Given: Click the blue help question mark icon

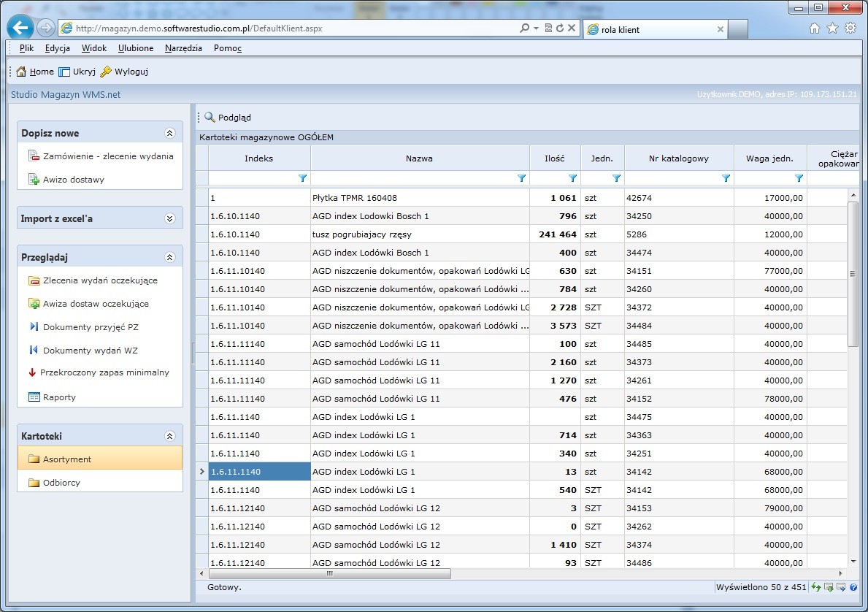Looking at the screenshot, I should point(853,587).
